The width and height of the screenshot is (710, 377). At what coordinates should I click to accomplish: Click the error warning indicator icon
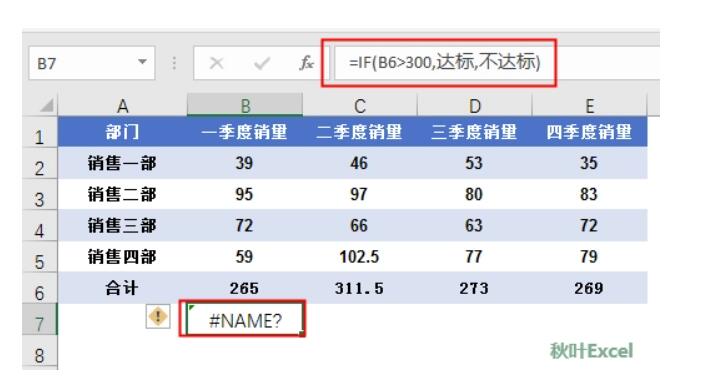pos(158,316)
